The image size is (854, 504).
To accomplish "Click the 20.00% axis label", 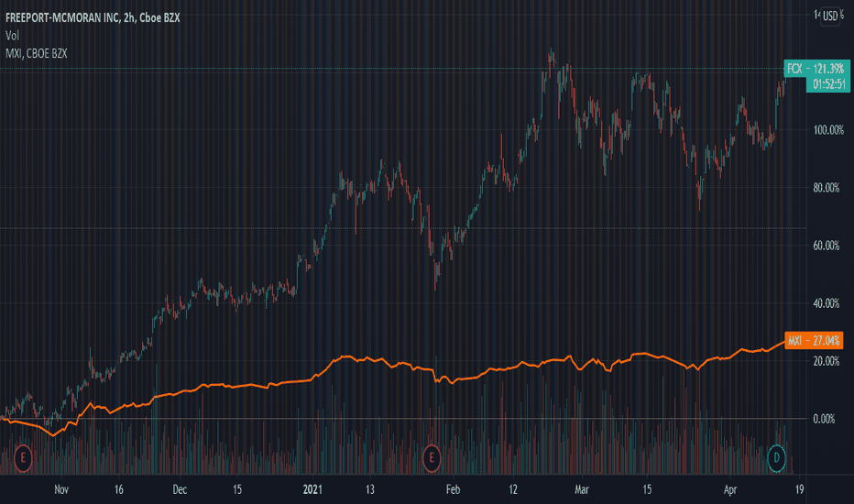I will [x=827, y=361].
